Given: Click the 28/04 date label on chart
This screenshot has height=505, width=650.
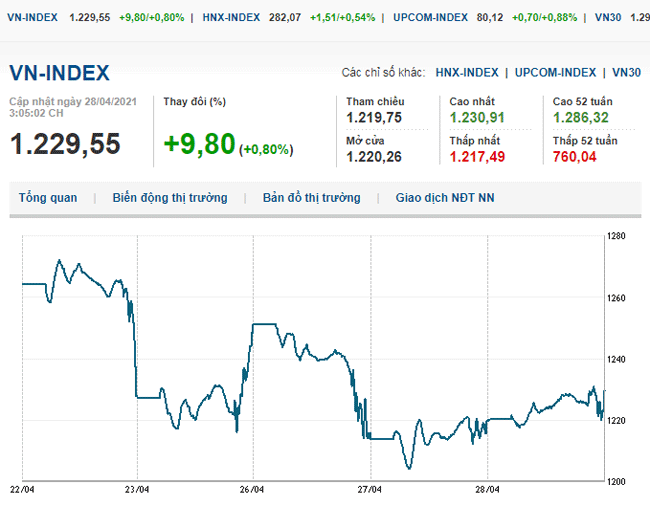Looking at the screenshot, I should tap(486, 490).
